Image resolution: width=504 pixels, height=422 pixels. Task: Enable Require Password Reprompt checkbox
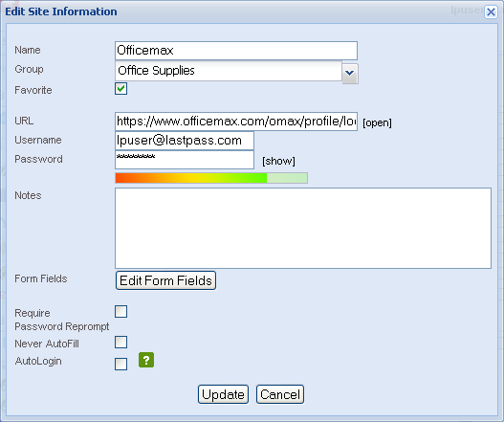click(x=121, y=311)
